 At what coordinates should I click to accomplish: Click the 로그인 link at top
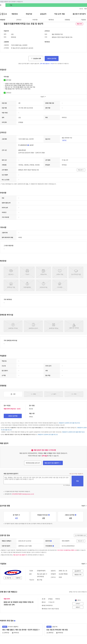pos(81,9)
